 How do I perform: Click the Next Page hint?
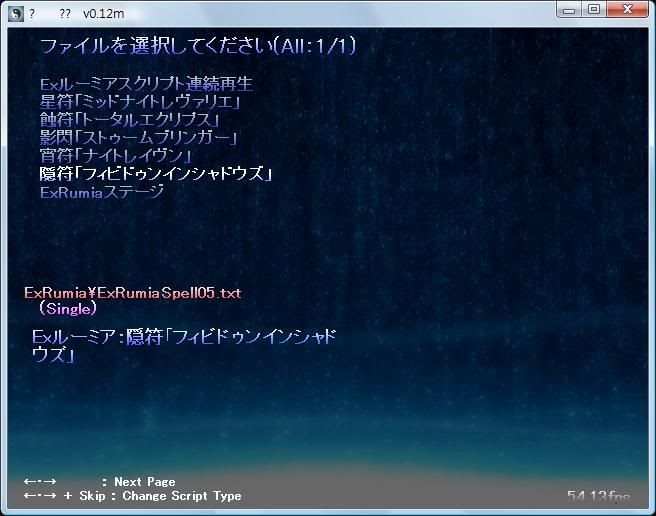(145, 482)
